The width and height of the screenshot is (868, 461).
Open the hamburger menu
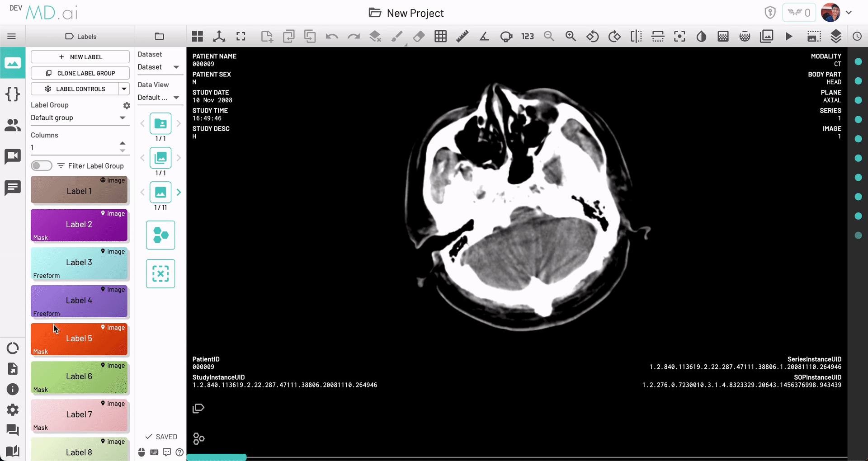click(12, 37)
